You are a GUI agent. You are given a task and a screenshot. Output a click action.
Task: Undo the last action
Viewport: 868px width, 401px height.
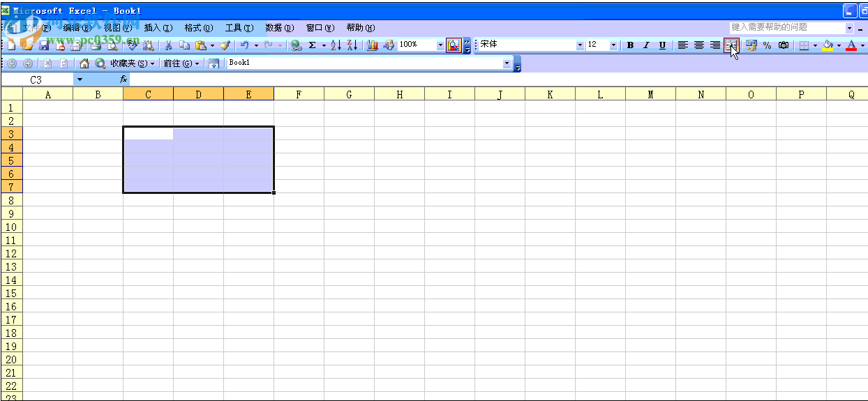(x=244, y=45)
